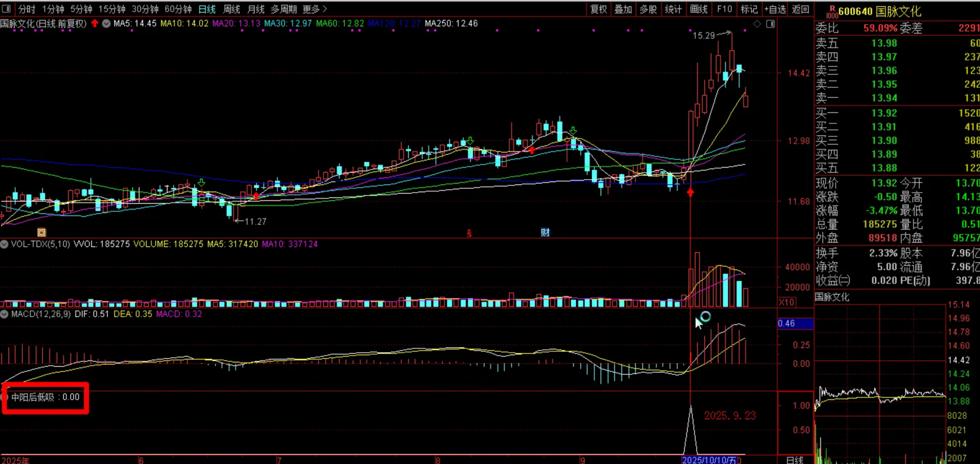Click the 画线 drawing button

click(x=699, y=9)
